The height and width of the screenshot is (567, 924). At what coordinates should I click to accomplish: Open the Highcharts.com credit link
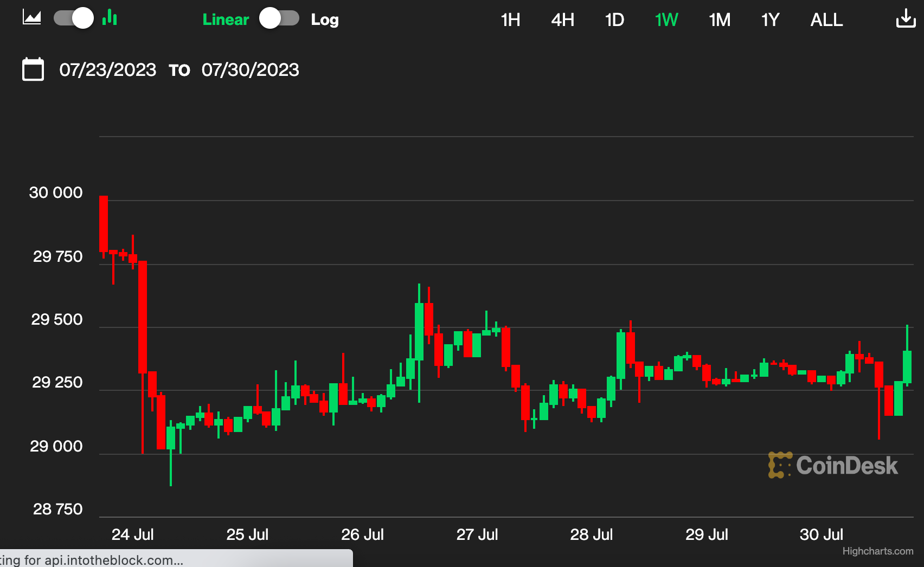pyautogui.click(x=877, y=551)
